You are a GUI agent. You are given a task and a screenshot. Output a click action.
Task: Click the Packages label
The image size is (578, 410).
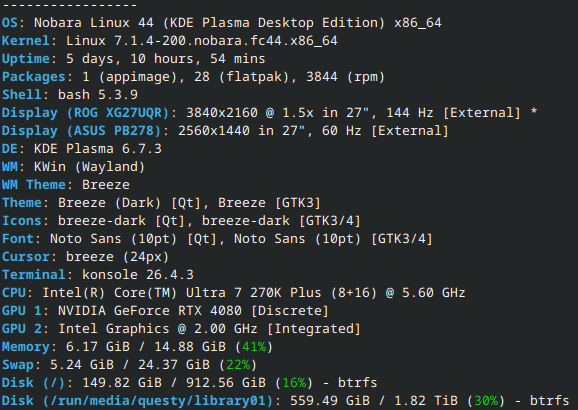[34, 77]
